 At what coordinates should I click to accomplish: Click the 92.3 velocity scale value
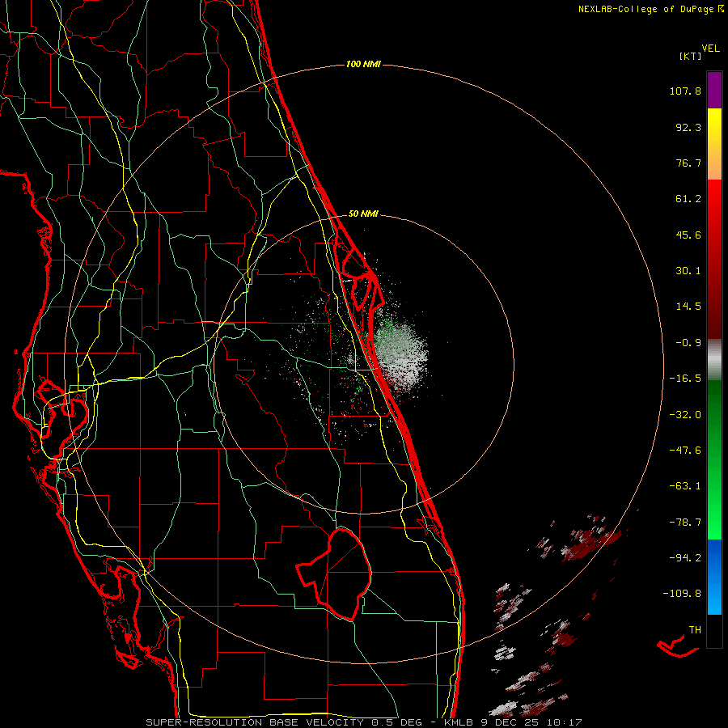click(688, 127)
